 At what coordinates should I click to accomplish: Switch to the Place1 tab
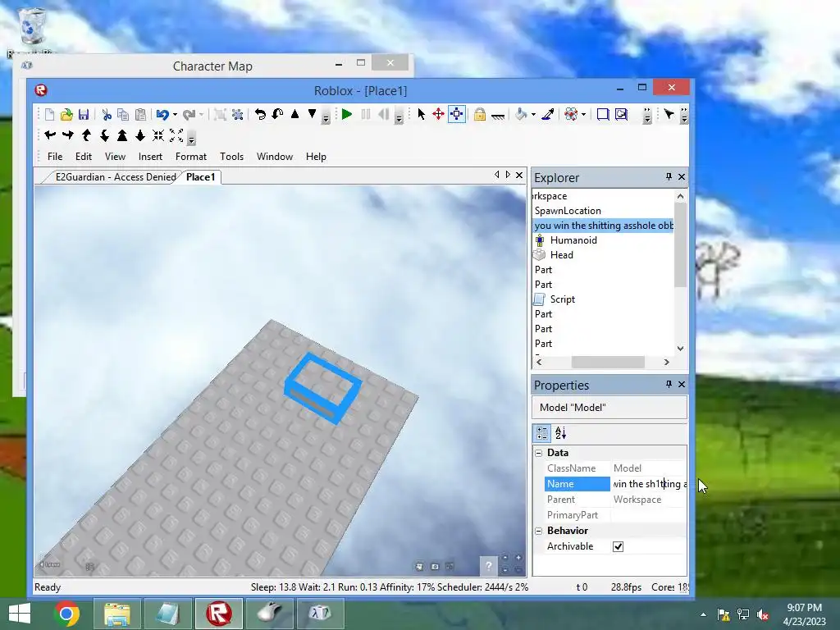200,177
